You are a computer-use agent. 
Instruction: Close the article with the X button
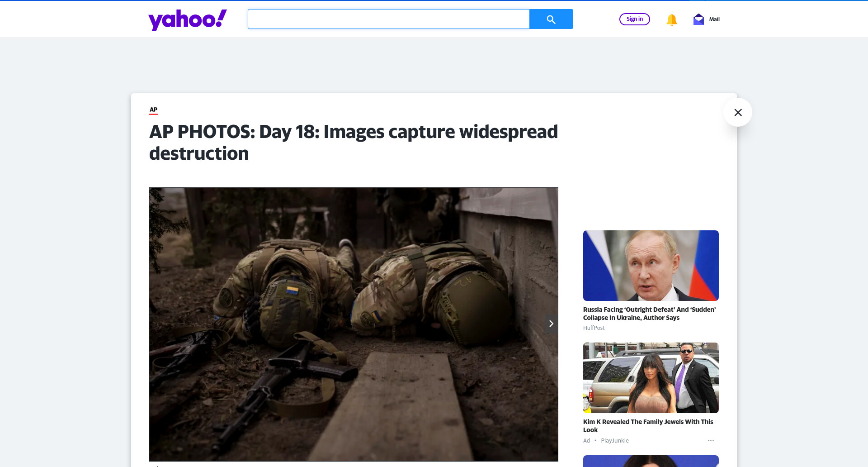(738, 112)
